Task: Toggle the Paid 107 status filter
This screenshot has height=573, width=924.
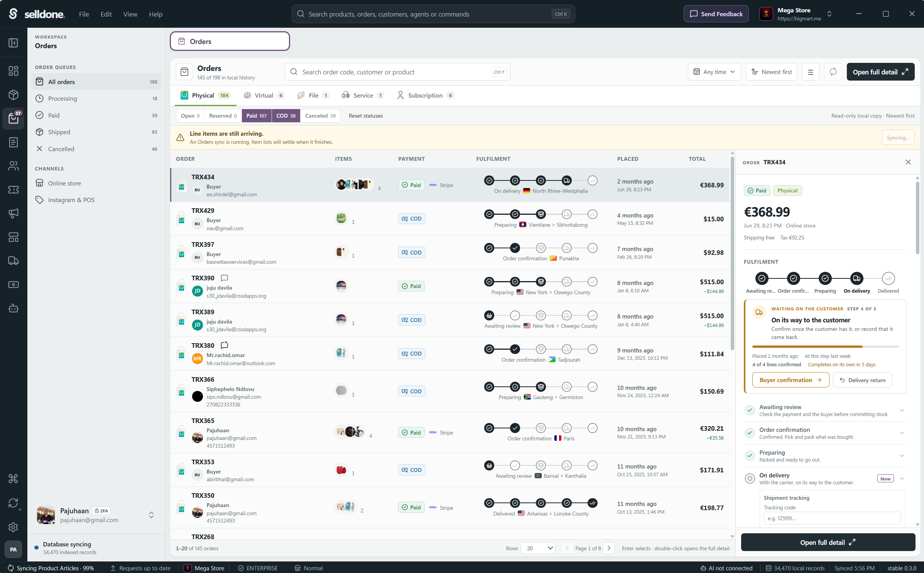Action: tap(257, 116)
